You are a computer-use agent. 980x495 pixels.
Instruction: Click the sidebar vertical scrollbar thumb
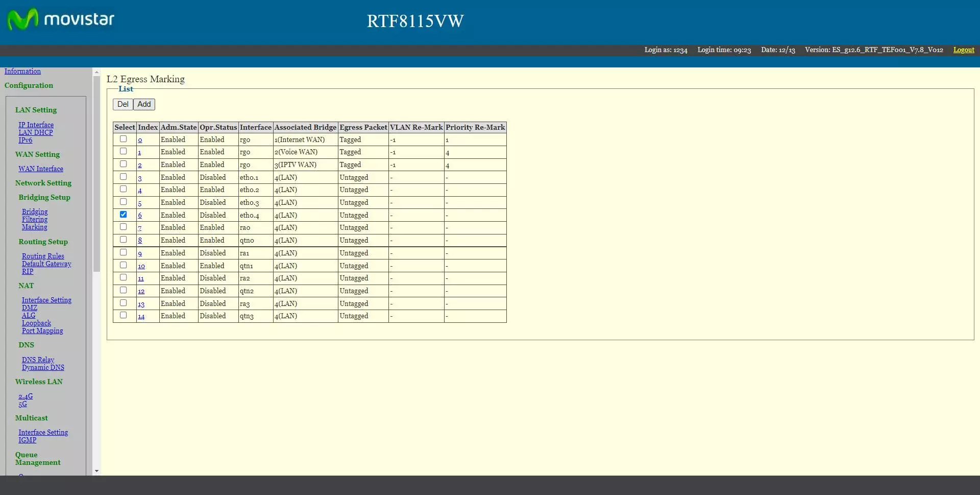96,174
